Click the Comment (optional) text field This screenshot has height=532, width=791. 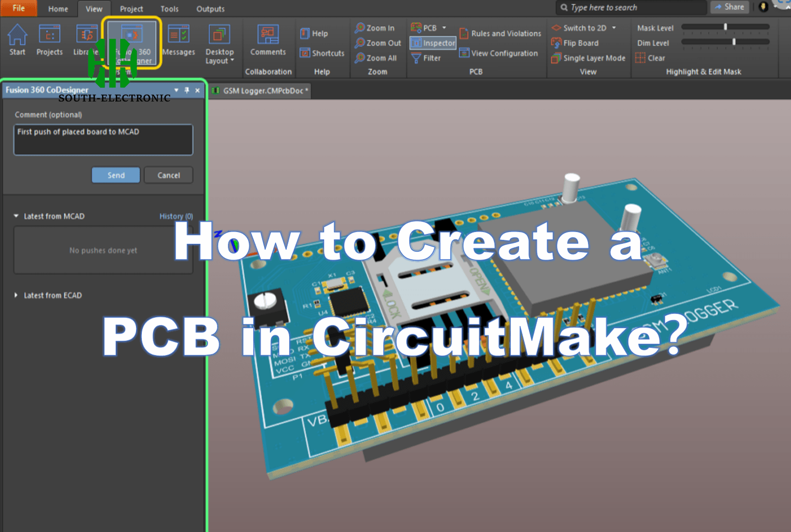click(x=103, y=139)
